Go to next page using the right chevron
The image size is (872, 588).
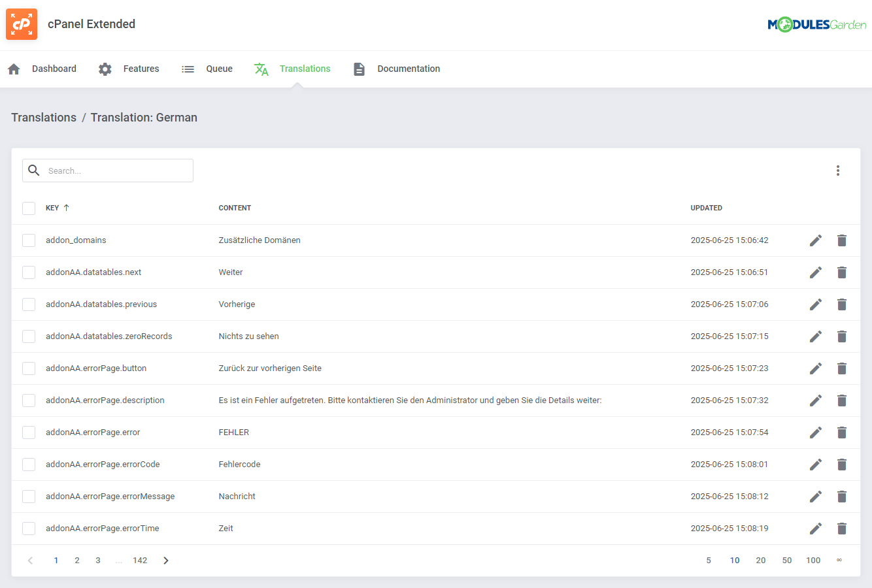tap(165, 560)
